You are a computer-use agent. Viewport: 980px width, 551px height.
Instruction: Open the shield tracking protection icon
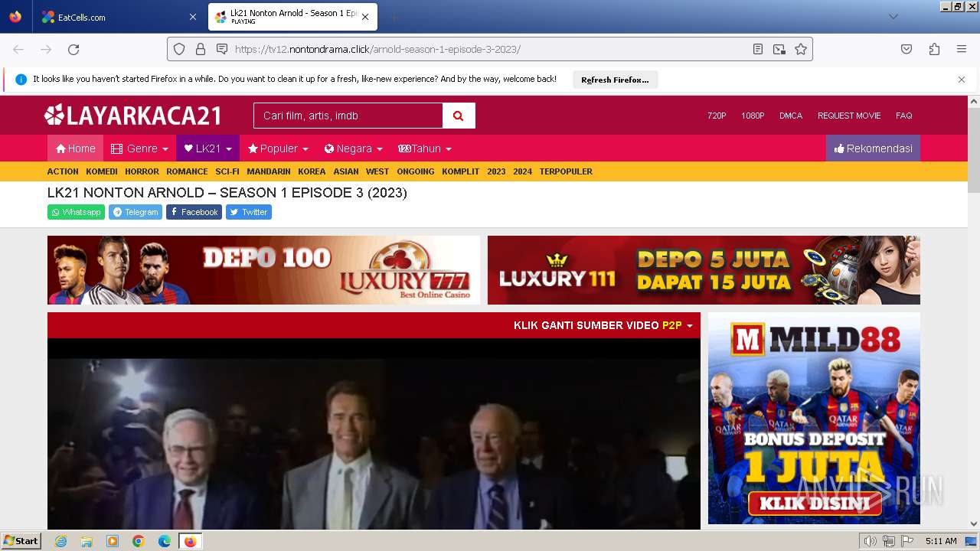(x=179, y=49)
